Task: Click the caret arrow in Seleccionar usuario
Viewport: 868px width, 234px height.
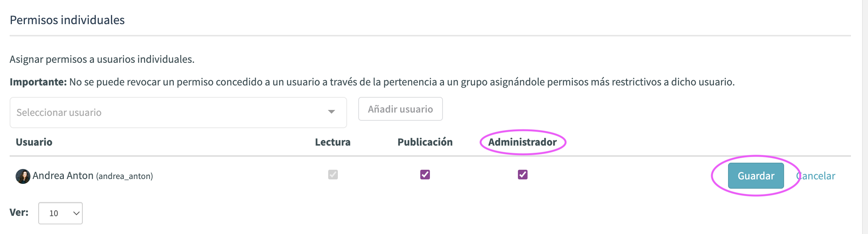Action: point(332,112)
